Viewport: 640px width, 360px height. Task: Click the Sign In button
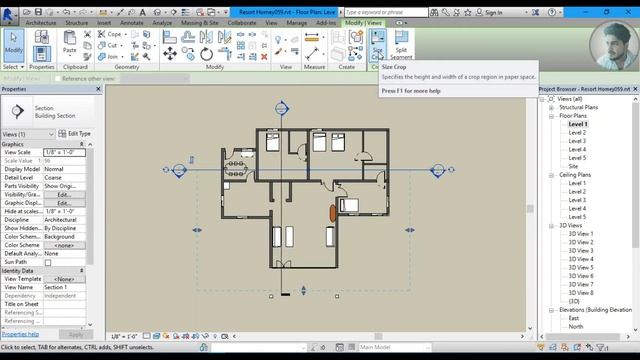[489, 13]
